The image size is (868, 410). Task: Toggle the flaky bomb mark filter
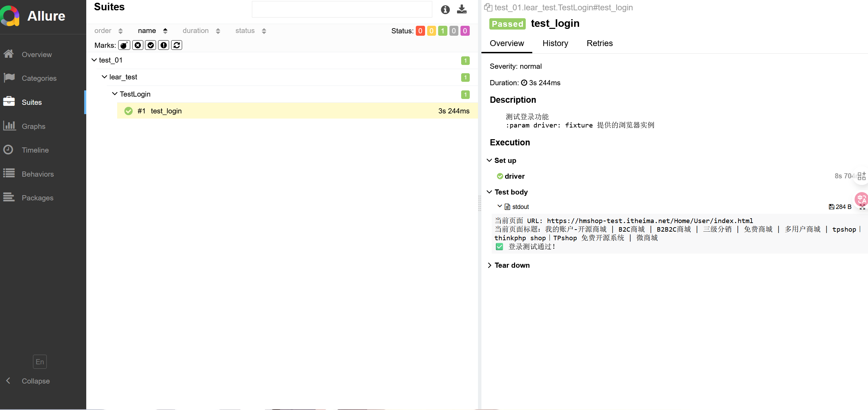click(124, 45)
